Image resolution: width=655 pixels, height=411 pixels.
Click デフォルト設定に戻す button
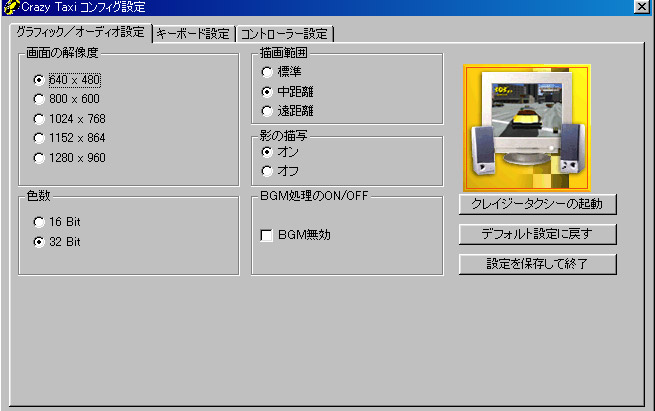537,234
